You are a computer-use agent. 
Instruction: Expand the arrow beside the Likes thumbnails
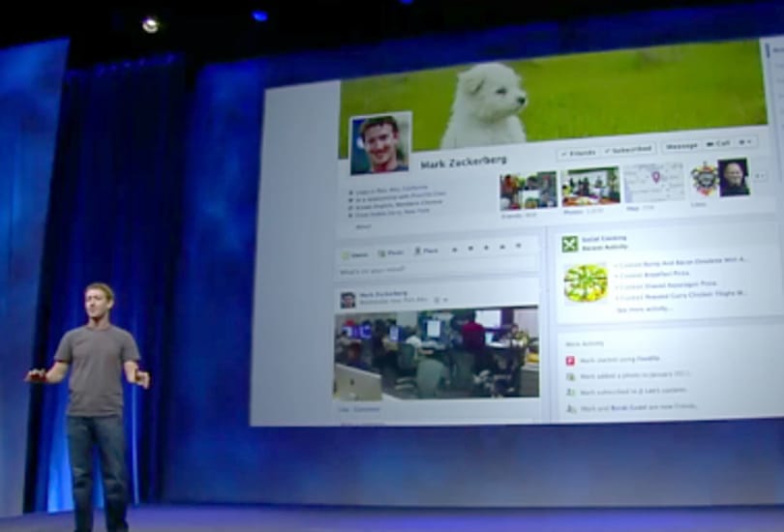(760, 176)
